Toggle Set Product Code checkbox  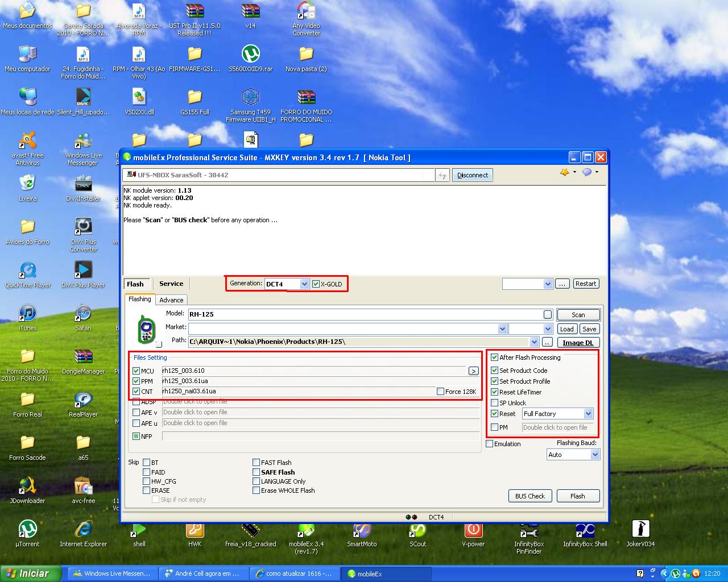pos(494,370)
